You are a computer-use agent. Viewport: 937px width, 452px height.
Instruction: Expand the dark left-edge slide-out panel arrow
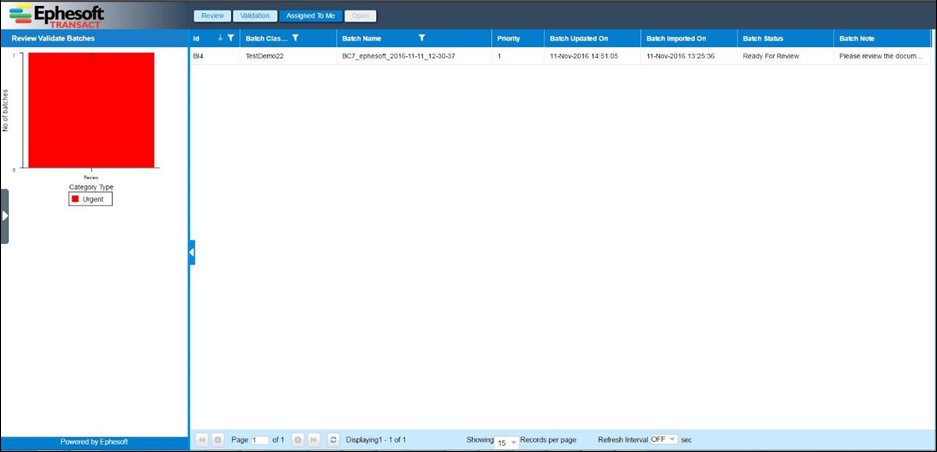tap(5, 216)
